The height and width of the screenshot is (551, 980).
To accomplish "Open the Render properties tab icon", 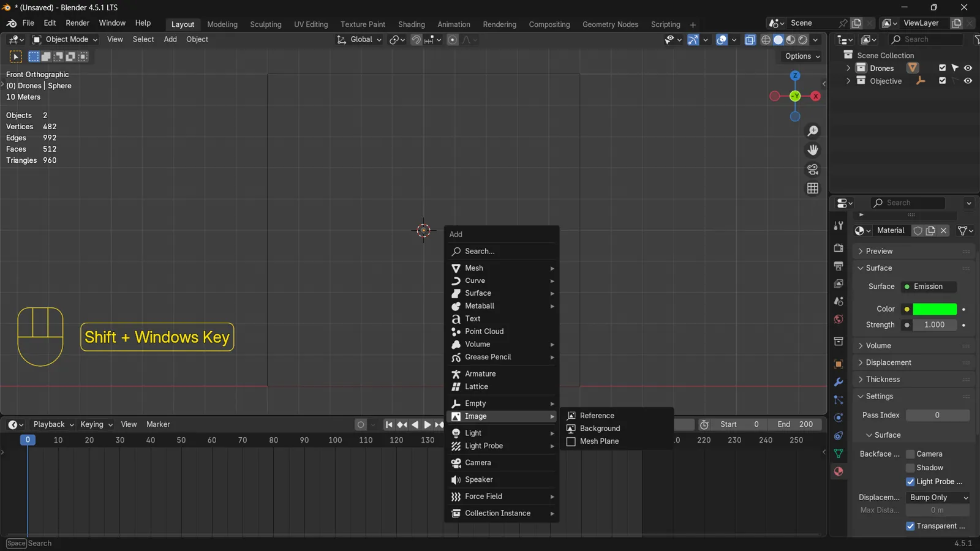I will 839,248.
